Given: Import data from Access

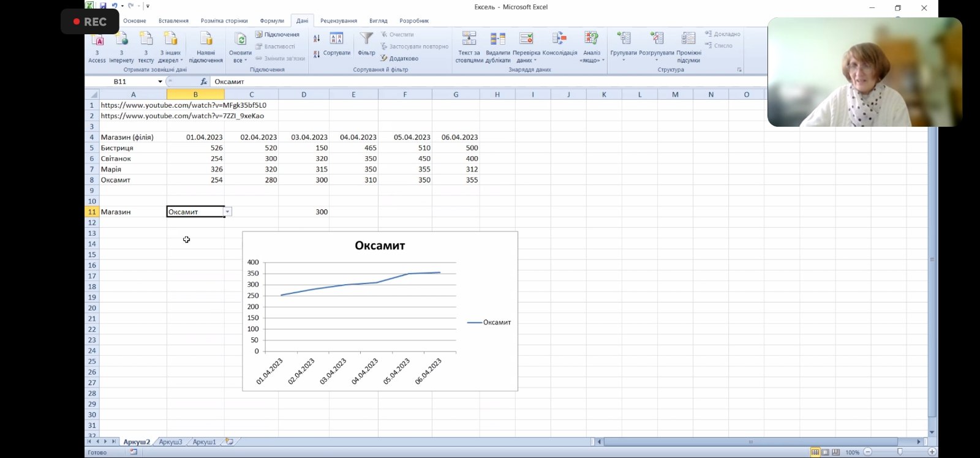Looking at the screenshot, I should pyautogui.click(x=97, y=48).
